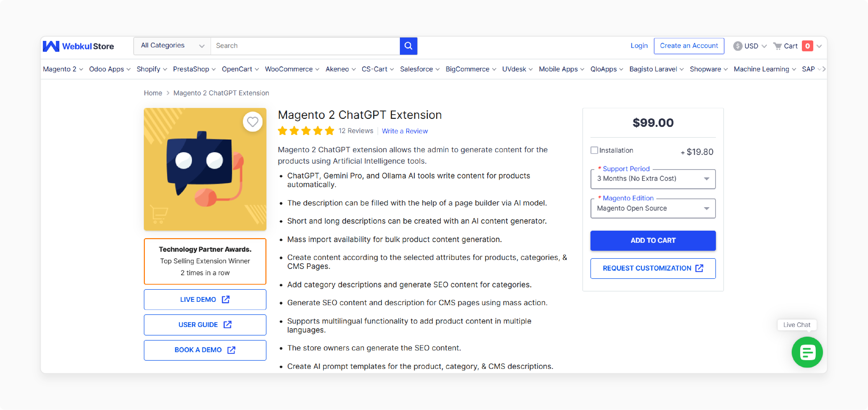Click the Technology Partner Awards box
The width and height of the screenshot is (868, 410).
tap(205, 261)
